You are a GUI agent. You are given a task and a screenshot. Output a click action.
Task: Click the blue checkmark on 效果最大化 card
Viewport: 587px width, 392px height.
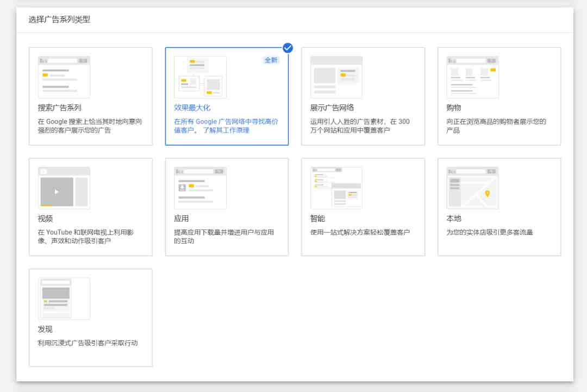click(x=288, y=48)
